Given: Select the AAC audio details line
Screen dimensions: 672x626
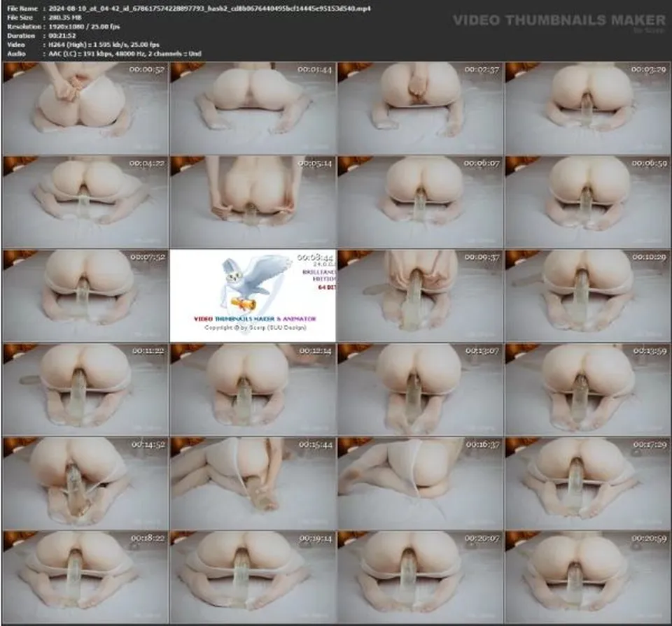Looking at the screenshot, I should click(x=125, y=54).
